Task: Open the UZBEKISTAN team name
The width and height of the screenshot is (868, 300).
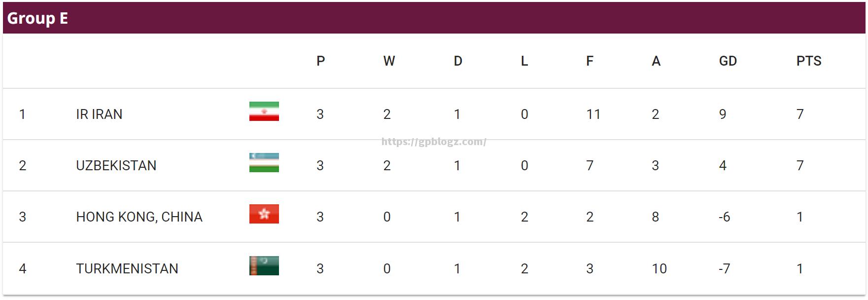Action: click(x=116, y=166)
